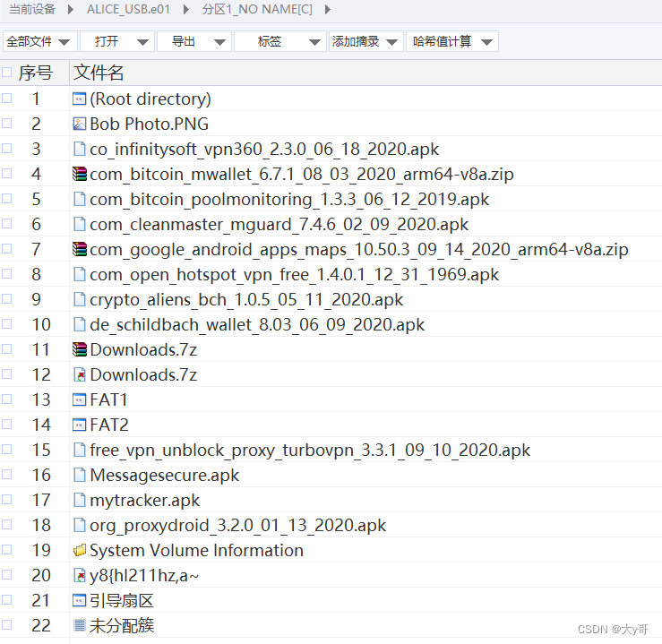662x644 pixels.
Task: Click the file icon for com_open_hotspot_vpn_free apk
Action: 80,274
